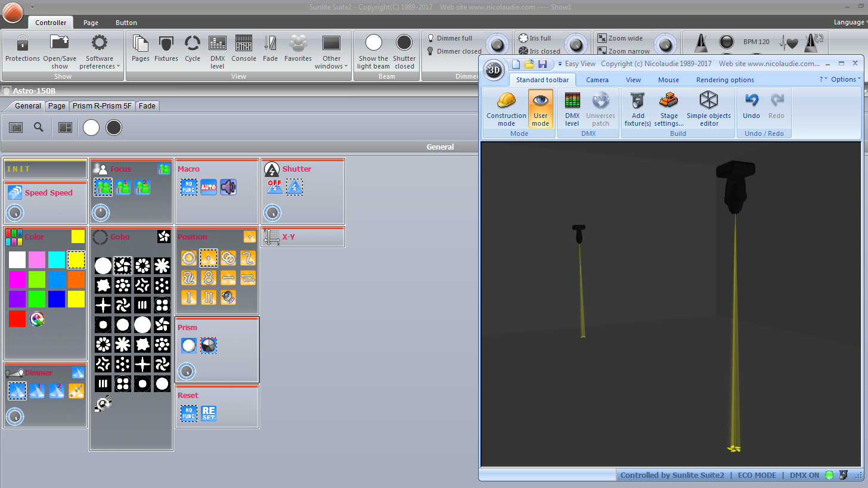Toggle Zoom narrow

(x=624, y=51)
